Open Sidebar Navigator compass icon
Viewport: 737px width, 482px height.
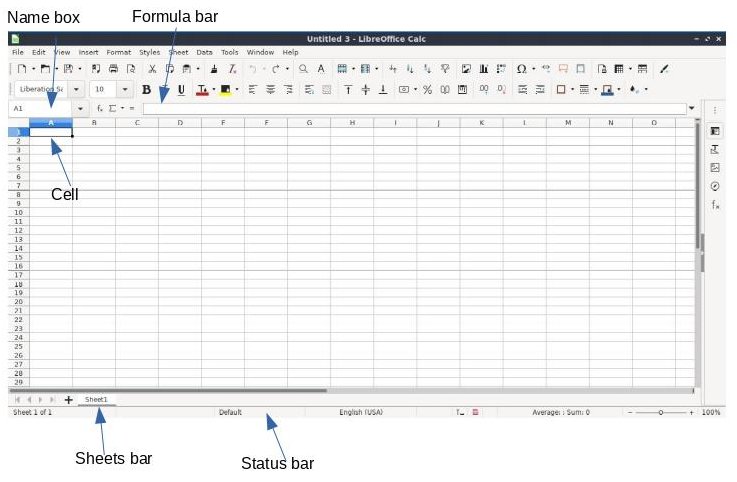715,186
